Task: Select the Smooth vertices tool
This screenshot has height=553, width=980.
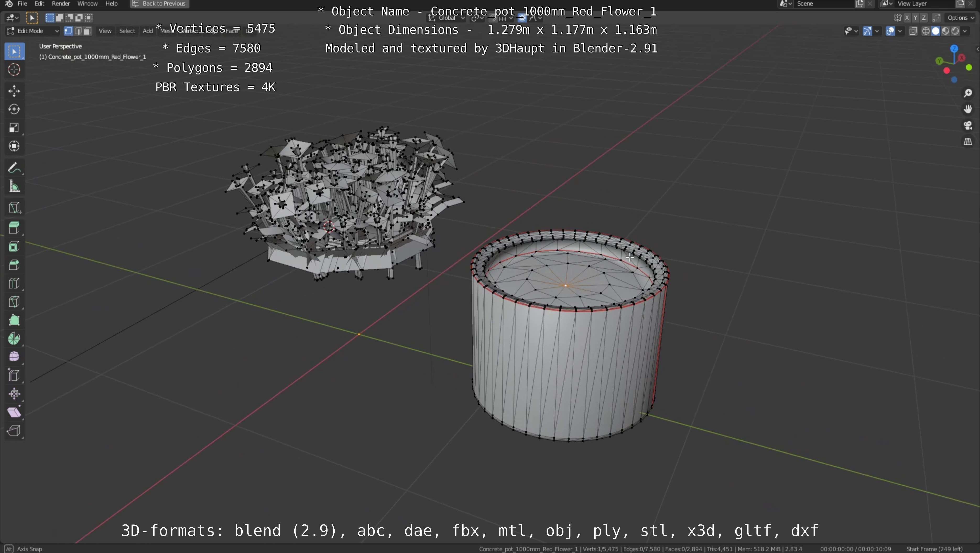Action: pyautogui.click(x=14, y=357)
